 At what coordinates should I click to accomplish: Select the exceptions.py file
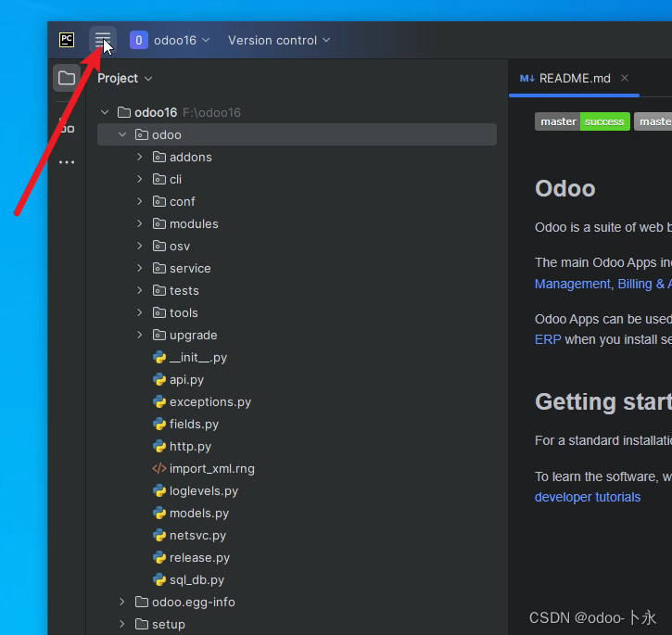pyautogui.click(x=210, y=402)
